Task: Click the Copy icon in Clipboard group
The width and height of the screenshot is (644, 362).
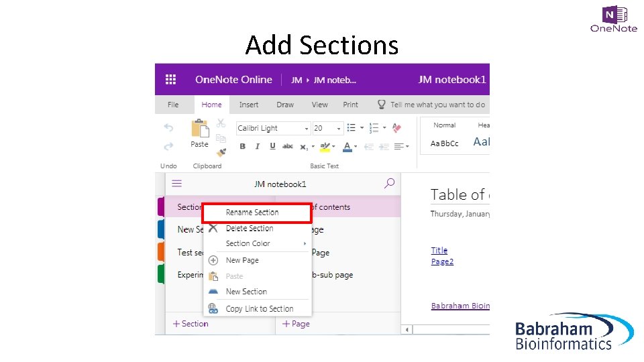Action: pyautogui.click(x=221, y=138)
